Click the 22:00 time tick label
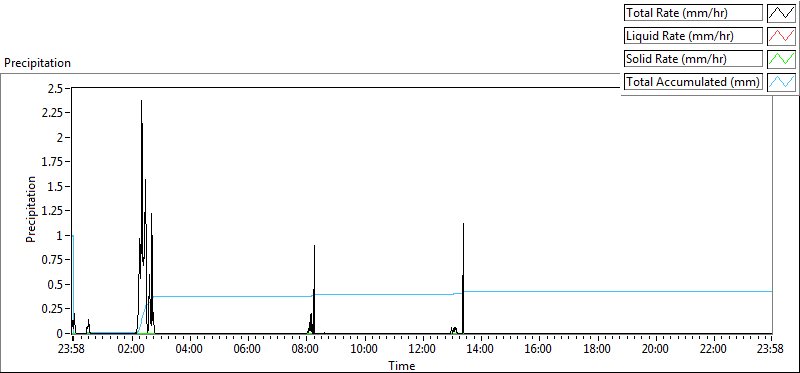 click(713, 350)
